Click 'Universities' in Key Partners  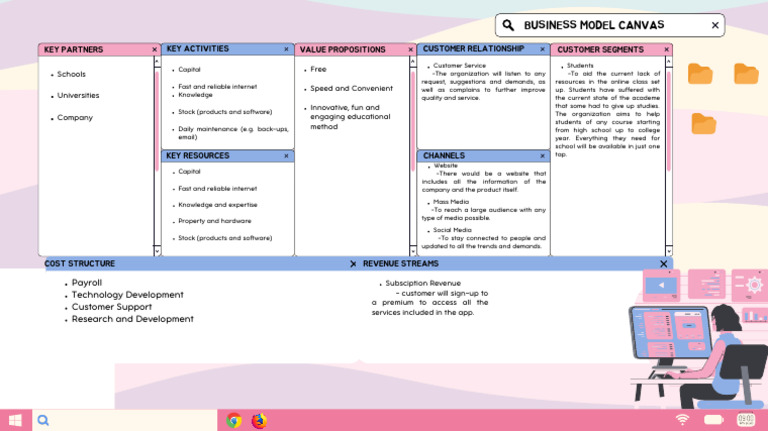(78, 96)
